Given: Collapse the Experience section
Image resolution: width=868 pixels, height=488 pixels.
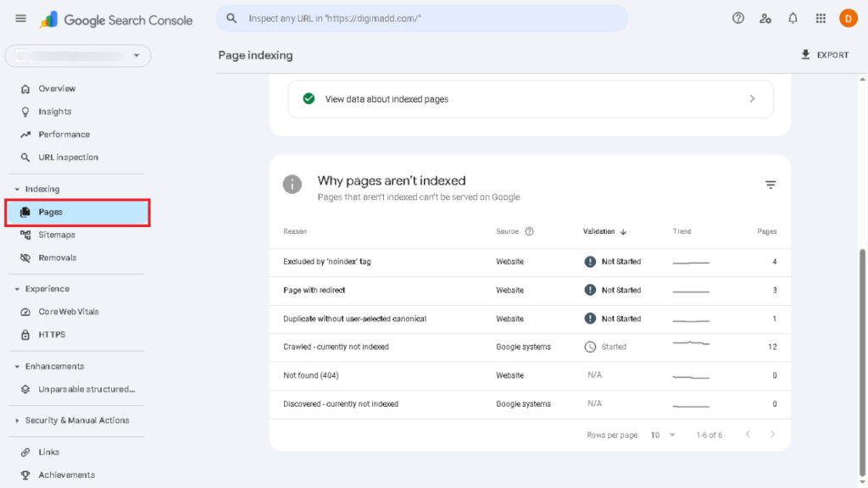Looking at the screenshot, I should (x=17, y=289).
